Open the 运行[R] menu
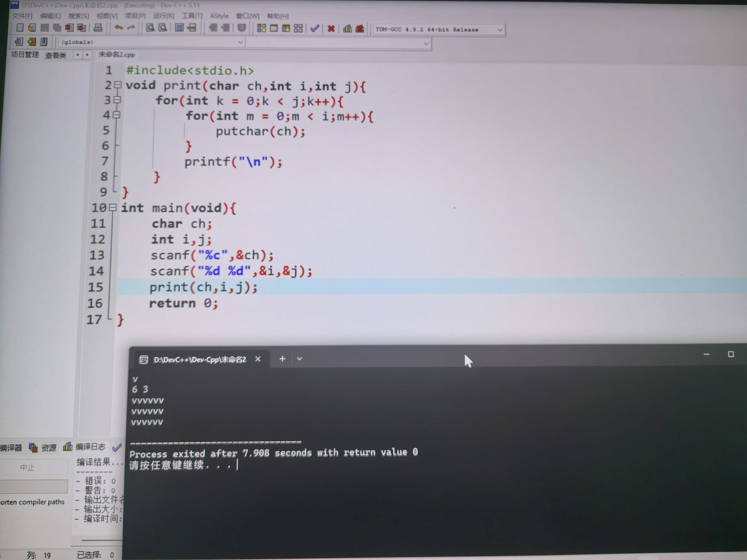This screenshot has width=747, height=560. (x=163, y=16)
